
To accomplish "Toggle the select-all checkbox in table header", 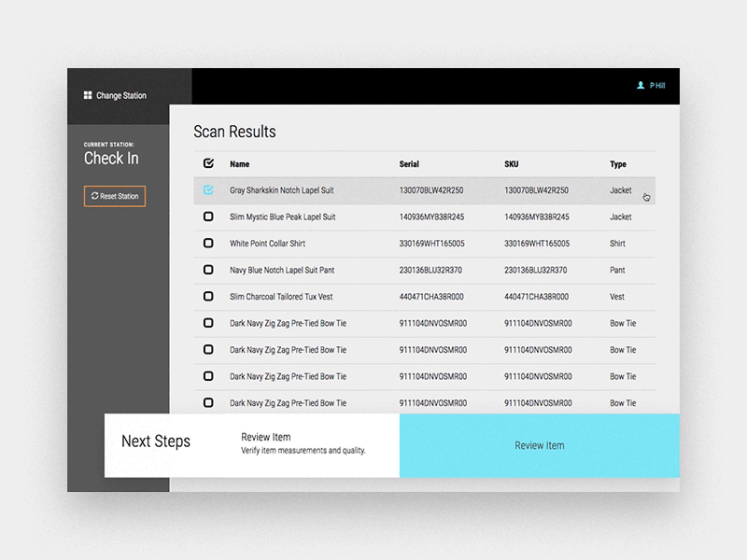I will [208, 163].
